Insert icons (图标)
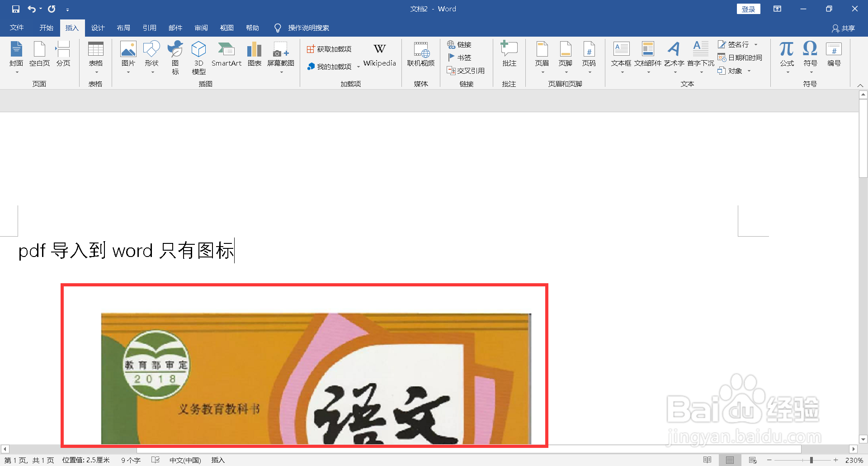The image size is (868, 466). [175, 57]
